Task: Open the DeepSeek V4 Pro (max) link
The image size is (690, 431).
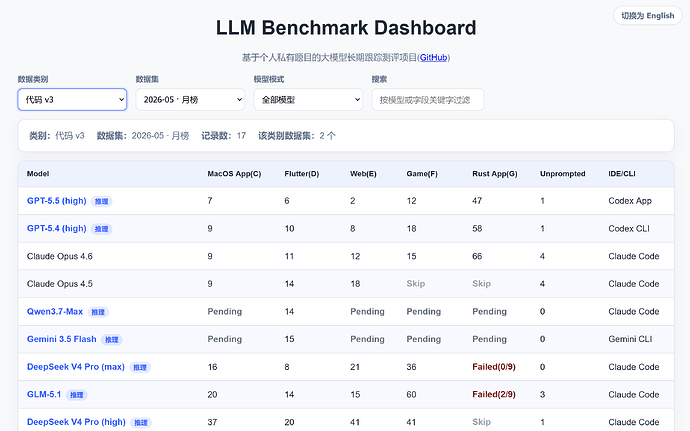Action: coord(76,367)
